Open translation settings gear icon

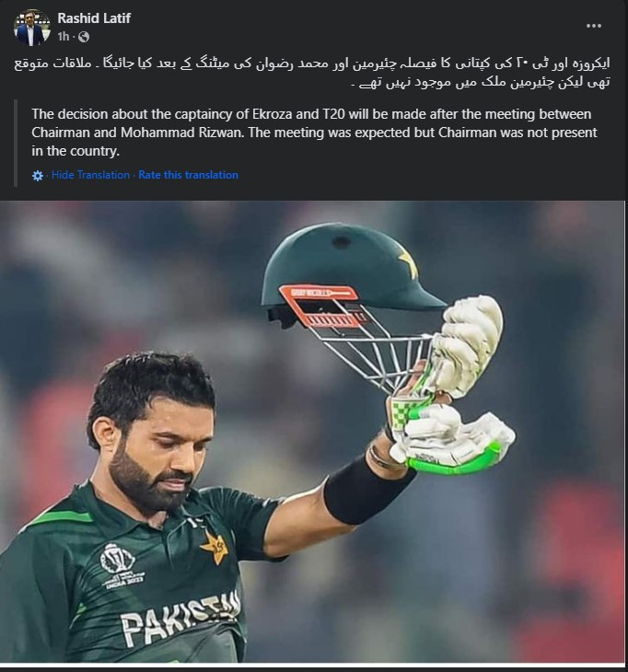(x=38, y=176)
